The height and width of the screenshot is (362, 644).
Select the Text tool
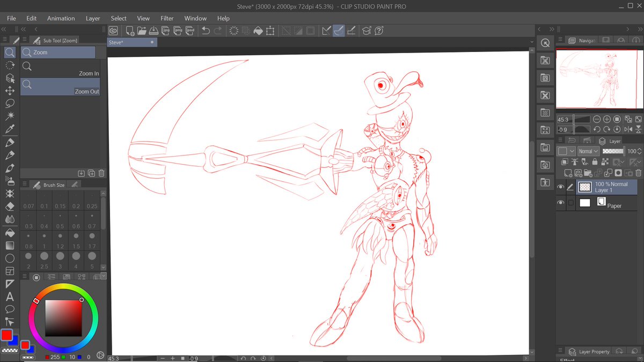[x=10, y=297]
